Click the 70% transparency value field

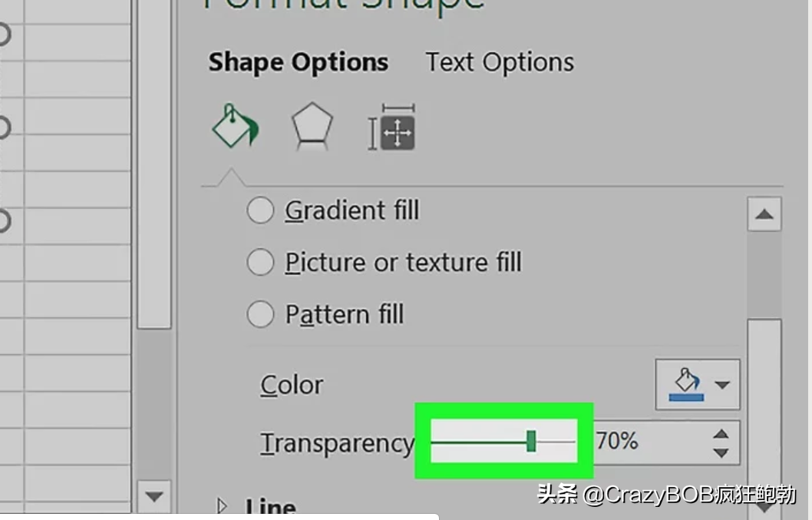pos(652,442)
